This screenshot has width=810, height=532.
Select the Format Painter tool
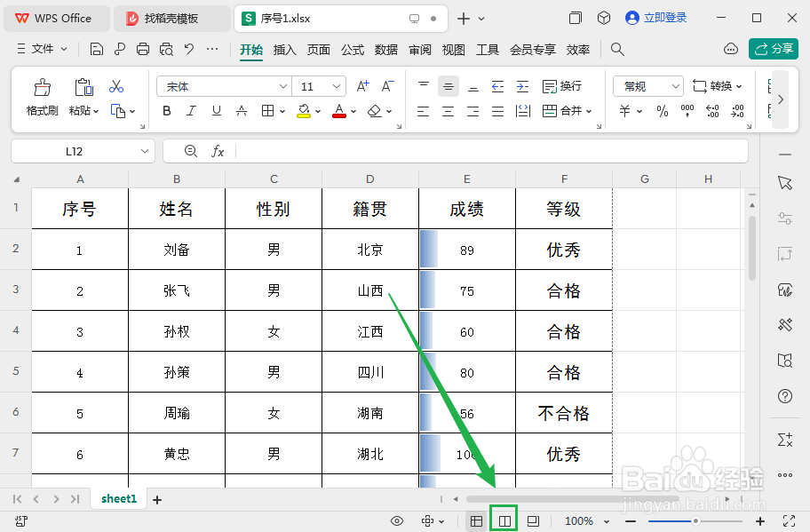click(41, 93)
